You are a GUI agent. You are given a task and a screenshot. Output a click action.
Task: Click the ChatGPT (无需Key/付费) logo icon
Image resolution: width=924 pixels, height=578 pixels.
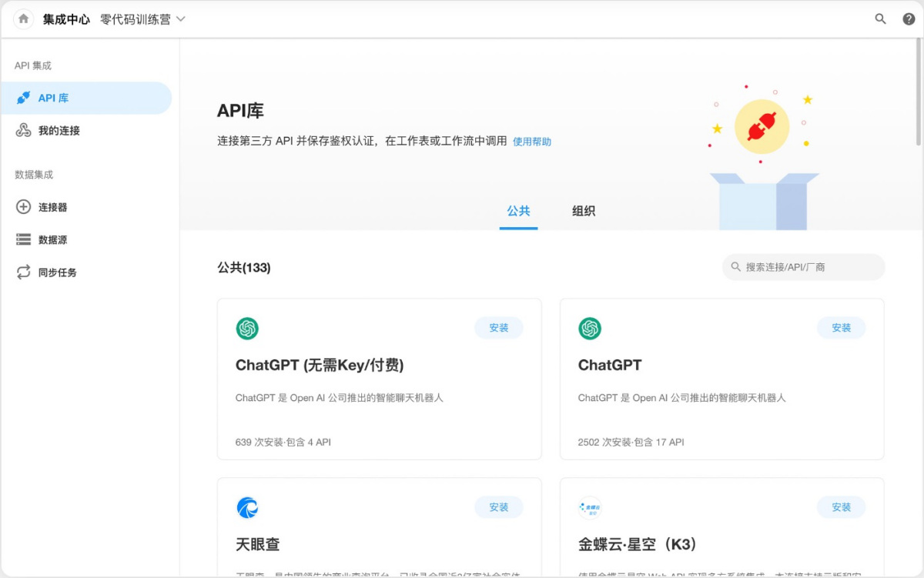click(x=247, y=329)
